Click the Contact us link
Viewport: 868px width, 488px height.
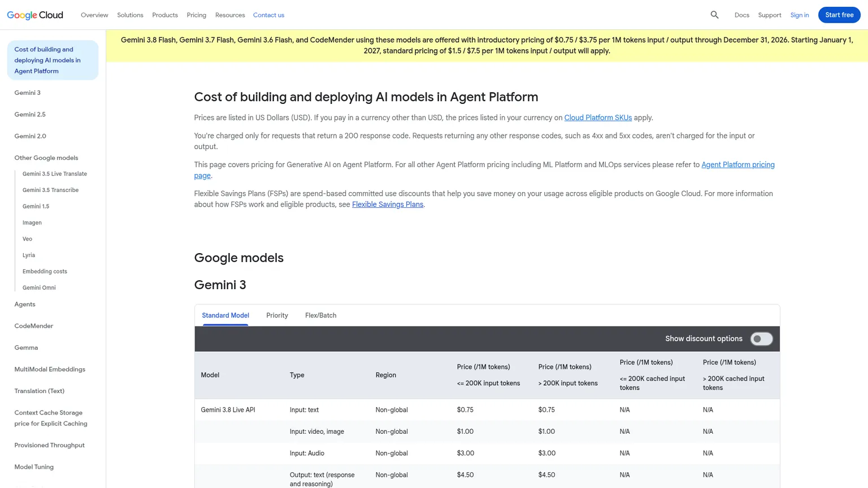pyautogui.click(x=268, y=15)
